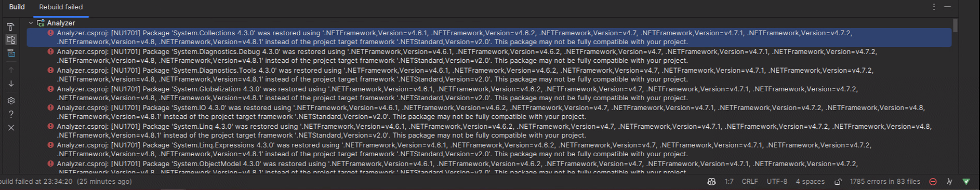The width and height of the screenshot is (980, 190).
Task: Open the CRLF line separator selector
Action: [x=750, y=182]
